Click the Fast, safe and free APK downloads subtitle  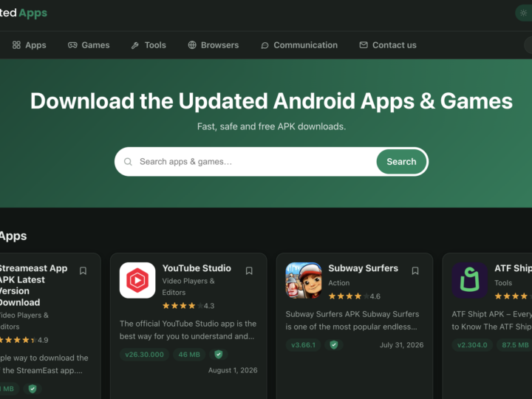(x=271, y=126)
